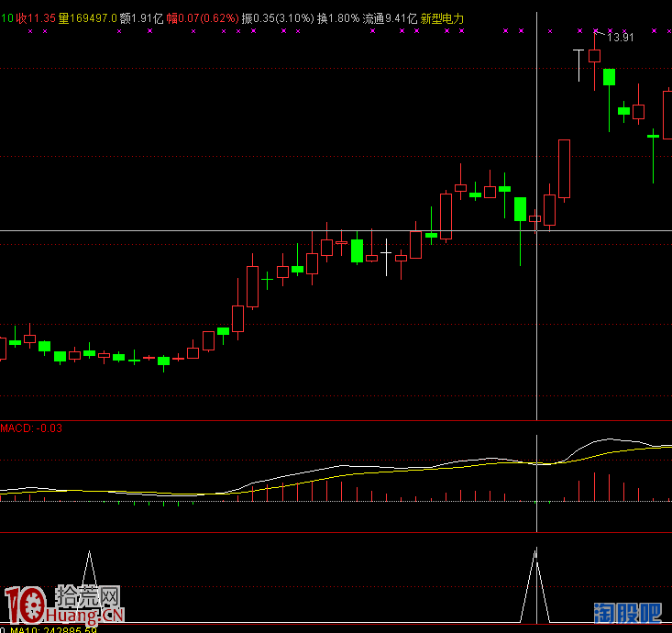Viewport: 672px width, 633px height.
Task: Click the 13.91 peak price label
Action: click(620, 38)
